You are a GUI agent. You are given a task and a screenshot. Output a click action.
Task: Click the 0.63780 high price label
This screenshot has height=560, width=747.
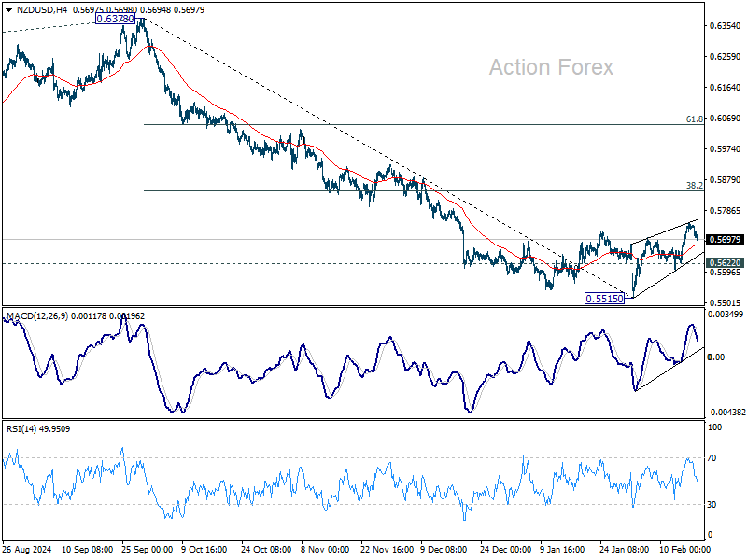(x=115, y=19)
